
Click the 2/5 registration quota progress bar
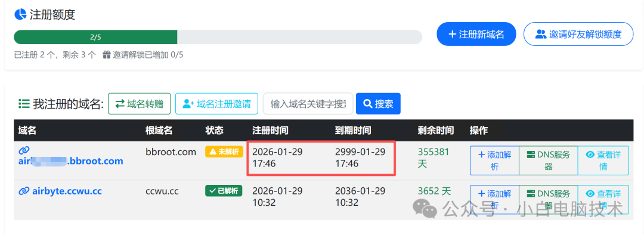click(x=218, y=37)
